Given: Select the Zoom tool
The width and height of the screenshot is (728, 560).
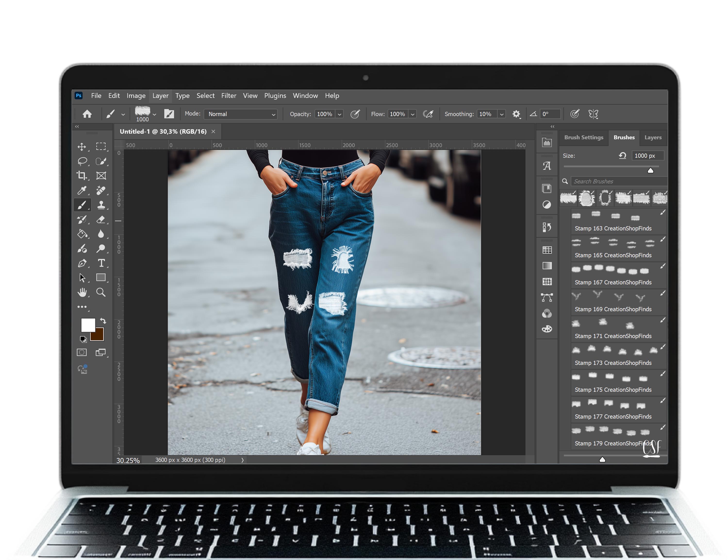Looking at the screenshot, I should [x=101, y=292].
